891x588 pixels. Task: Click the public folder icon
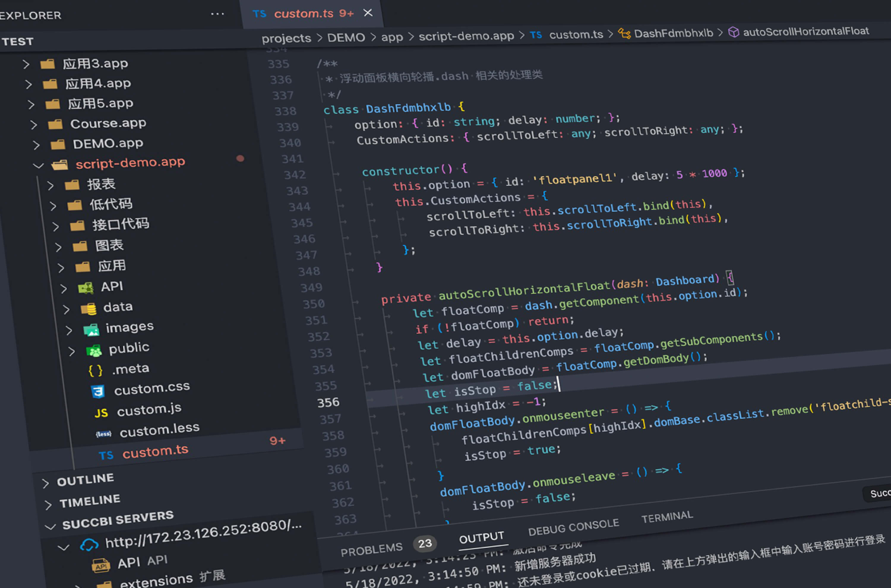click(x=94, y=351)
